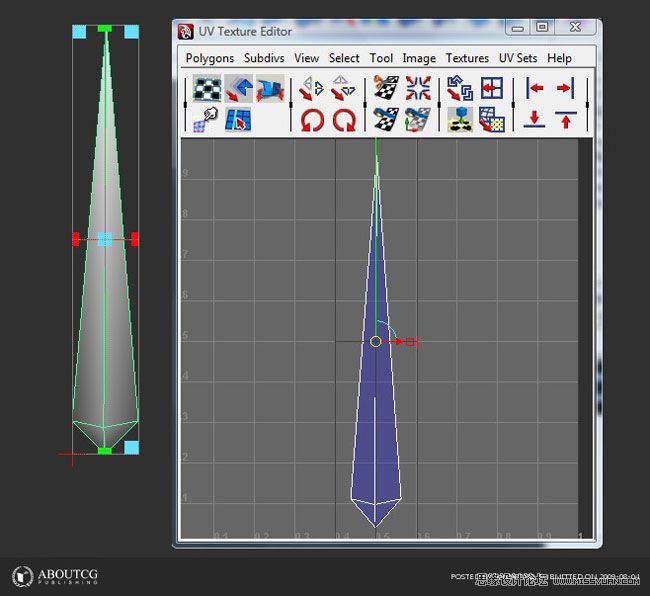Click the rotate UVs counterclockwise icon

click(x=312, y=121)
